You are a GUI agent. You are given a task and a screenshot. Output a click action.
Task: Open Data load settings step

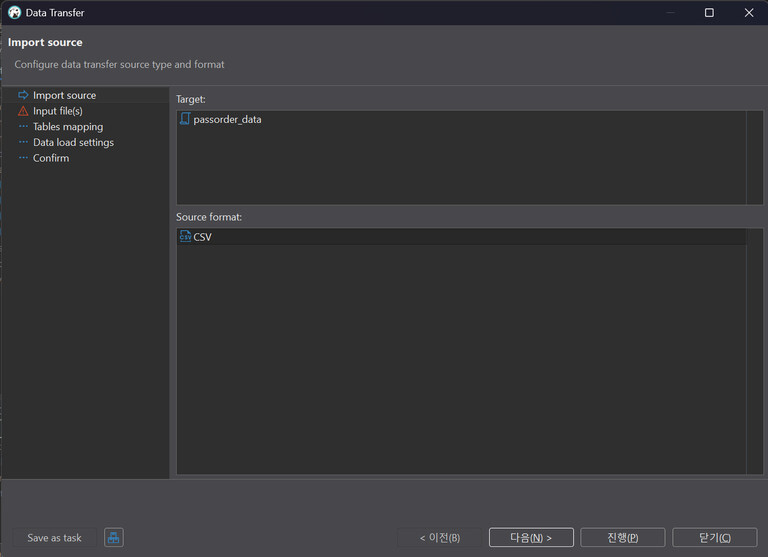(73, 143)
